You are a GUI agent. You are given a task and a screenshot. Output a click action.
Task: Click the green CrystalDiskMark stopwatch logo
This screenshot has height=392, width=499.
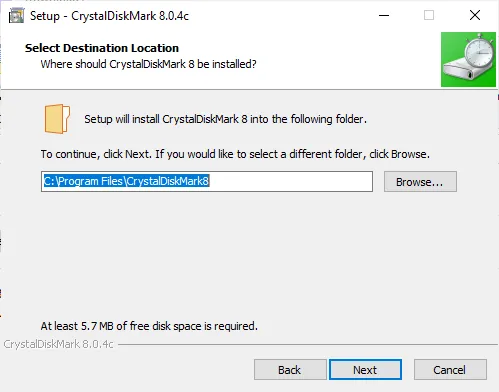468,59
